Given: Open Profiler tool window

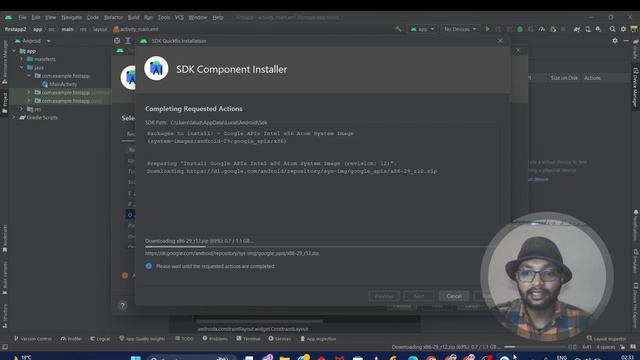Looking at the screenshot, I should coord(71,339).
